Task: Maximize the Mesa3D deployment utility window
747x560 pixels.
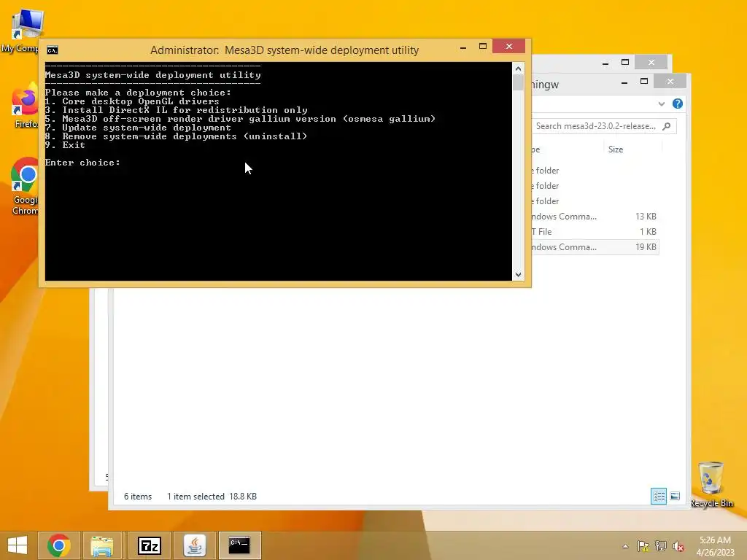Action: click(483, 46)
